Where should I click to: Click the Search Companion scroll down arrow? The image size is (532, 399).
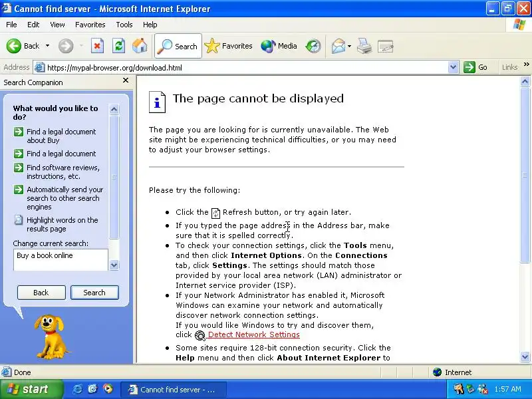pyautogui.click(x=114, y=265)
